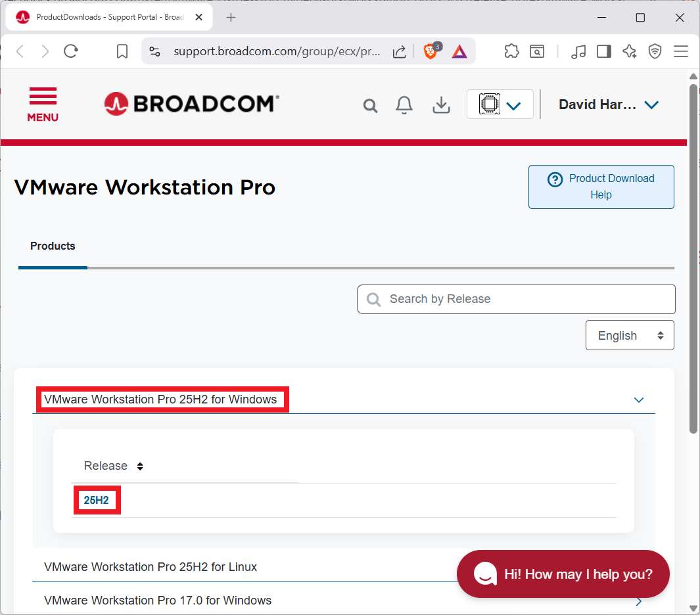Viewport: 700px width, 615px height.
Task: Click the downloads icon in the header
Action: click(x=441, y=105)
